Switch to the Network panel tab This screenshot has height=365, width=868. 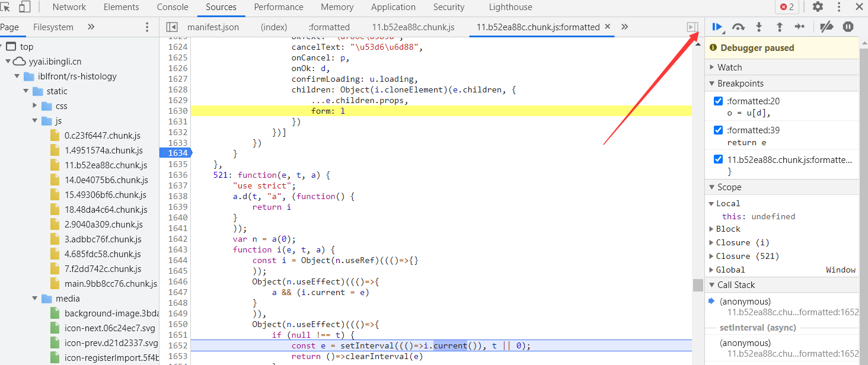[x=69, y=7]
